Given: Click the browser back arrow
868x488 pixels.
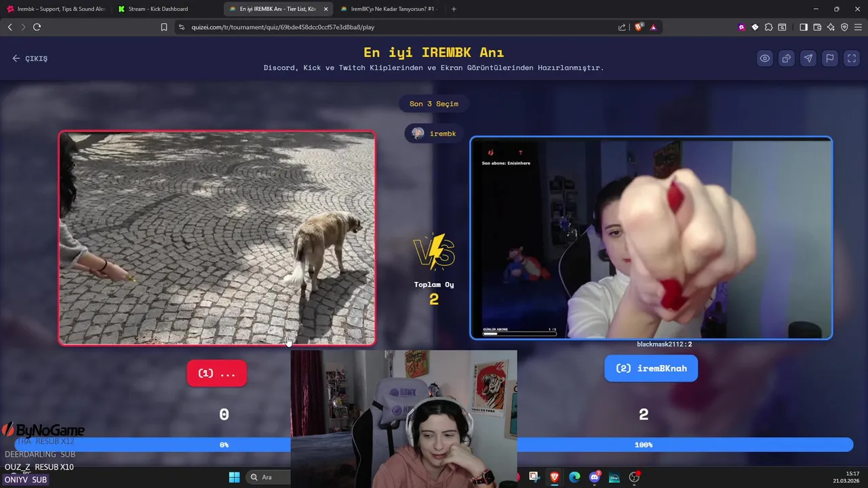Looking at the screenshot, I should coord(10,27).
